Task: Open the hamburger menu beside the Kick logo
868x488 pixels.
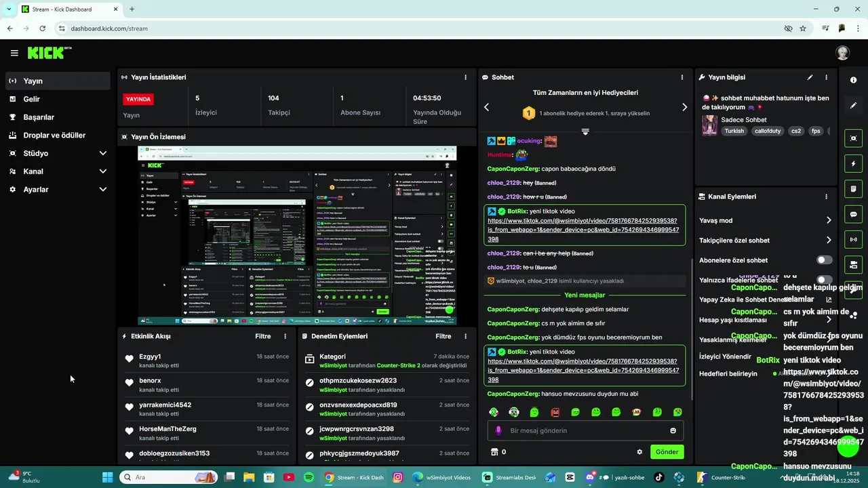Action: click(14, 53)
